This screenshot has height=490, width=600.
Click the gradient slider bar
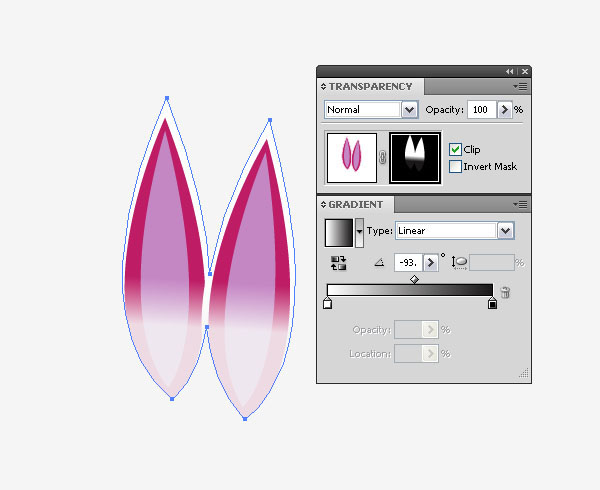point(410,290)
